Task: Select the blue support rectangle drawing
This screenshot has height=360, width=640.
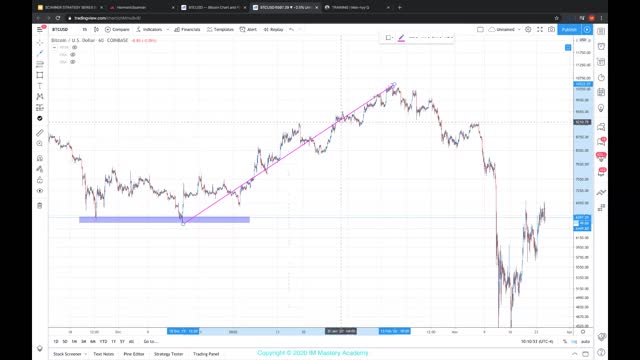Action: pyautogui.click(x=164, y=220)
